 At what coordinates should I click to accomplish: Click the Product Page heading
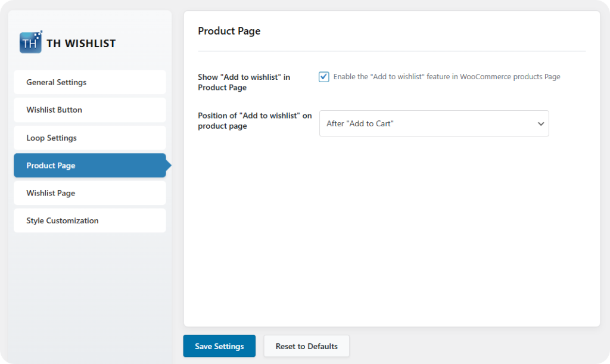click(229, 30)
